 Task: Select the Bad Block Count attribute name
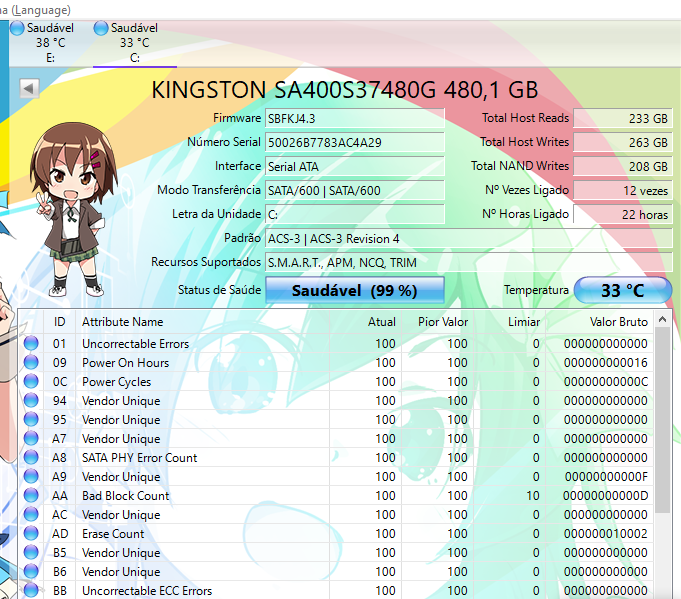point(126,496)
